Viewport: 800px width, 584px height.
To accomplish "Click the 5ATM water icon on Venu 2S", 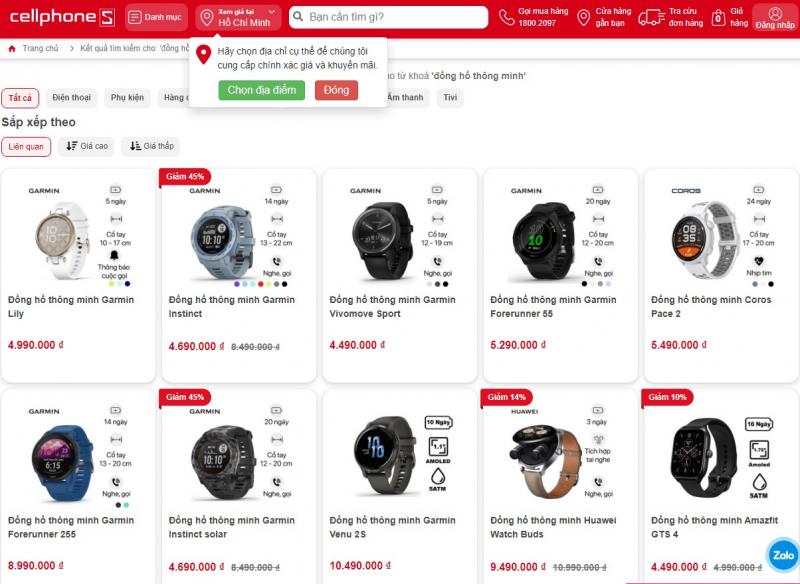I will [x=438, y=476].
